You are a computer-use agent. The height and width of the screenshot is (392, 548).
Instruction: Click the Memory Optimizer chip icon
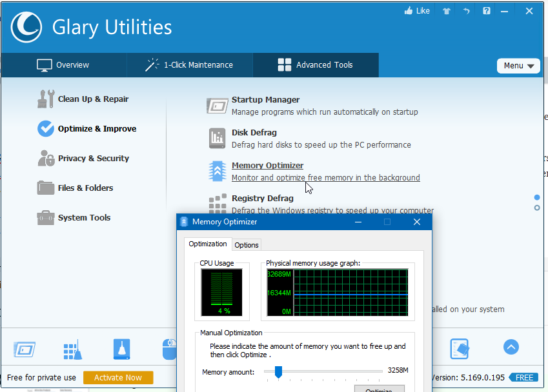217,171
